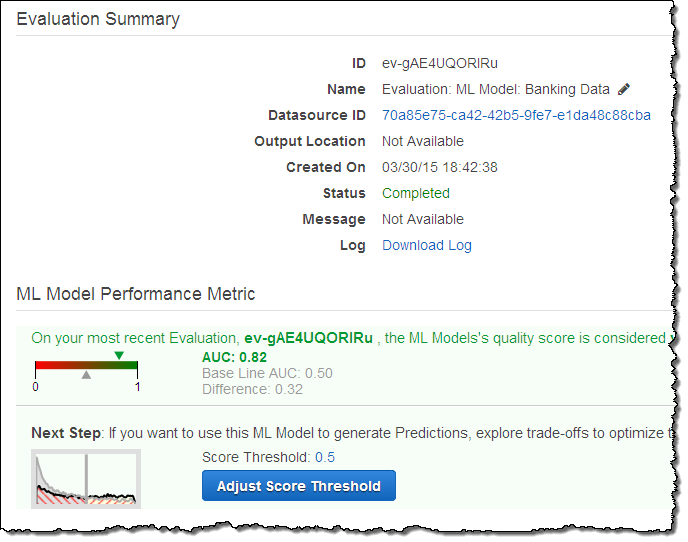Click the Difference: 0.32 text
Image resolution: width=688 pixels, height=542 pixels.
(x=252, y=389)
